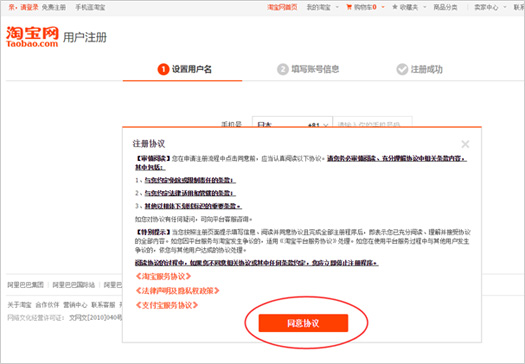Expand the 我的淘宝 dropdown arrow
This screenshot has height=364, width=525.
[337, 7]
